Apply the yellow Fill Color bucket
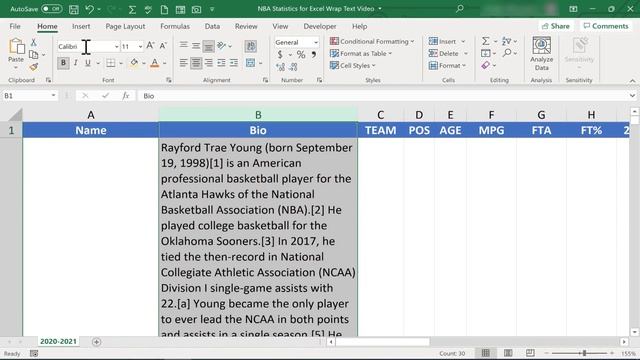The width and height of the screenshot is (640, 360). 134,63
